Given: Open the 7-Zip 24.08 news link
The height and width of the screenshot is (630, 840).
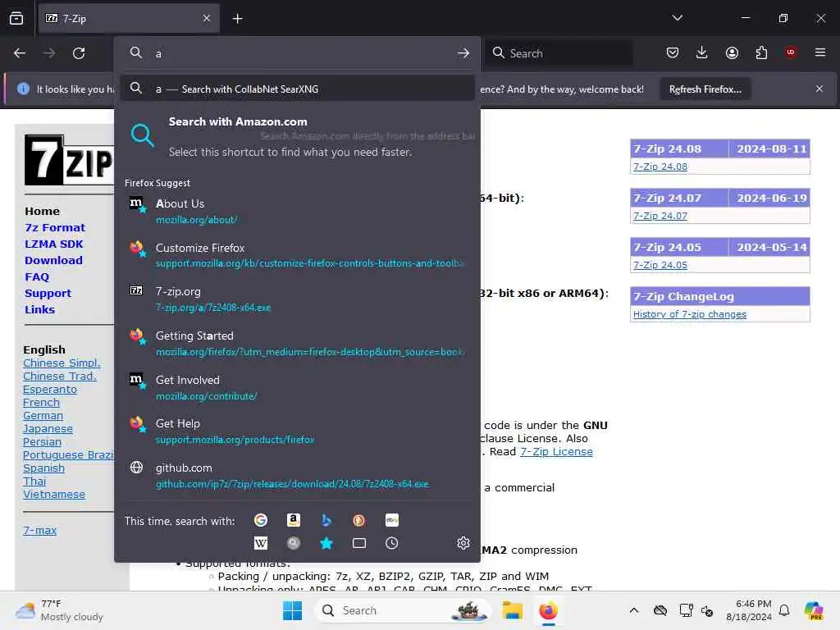Looking at the screenshot, I should click(660, 167).
